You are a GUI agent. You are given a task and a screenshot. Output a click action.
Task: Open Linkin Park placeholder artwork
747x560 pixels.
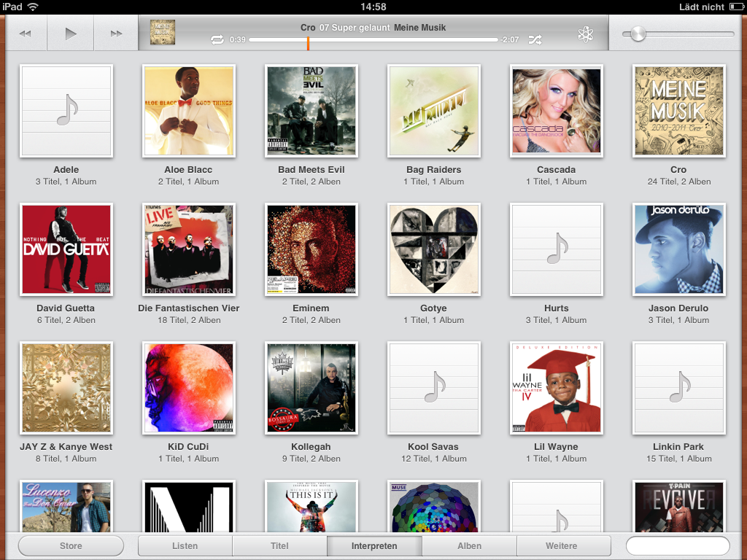coord(679,388)
